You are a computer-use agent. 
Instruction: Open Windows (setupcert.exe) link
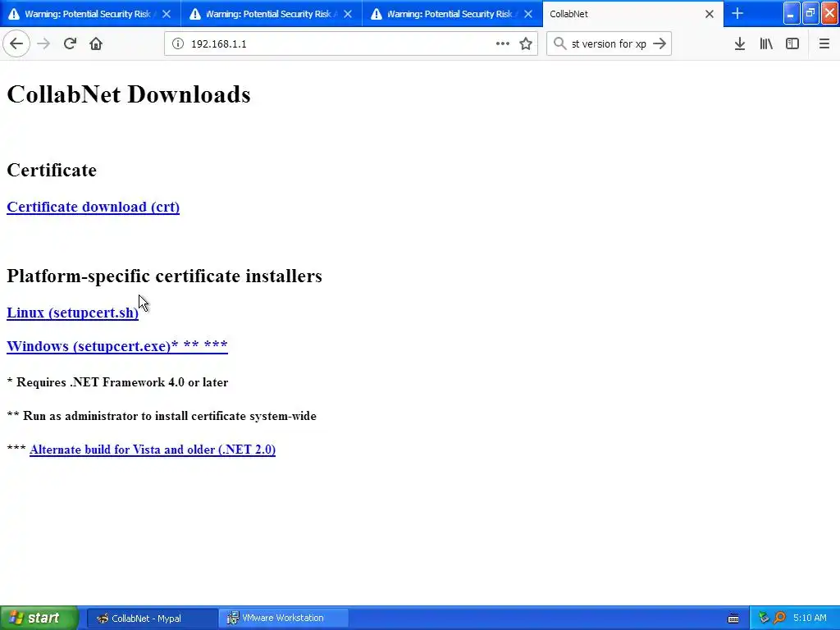pyautogui.click(x=117, y=346)
